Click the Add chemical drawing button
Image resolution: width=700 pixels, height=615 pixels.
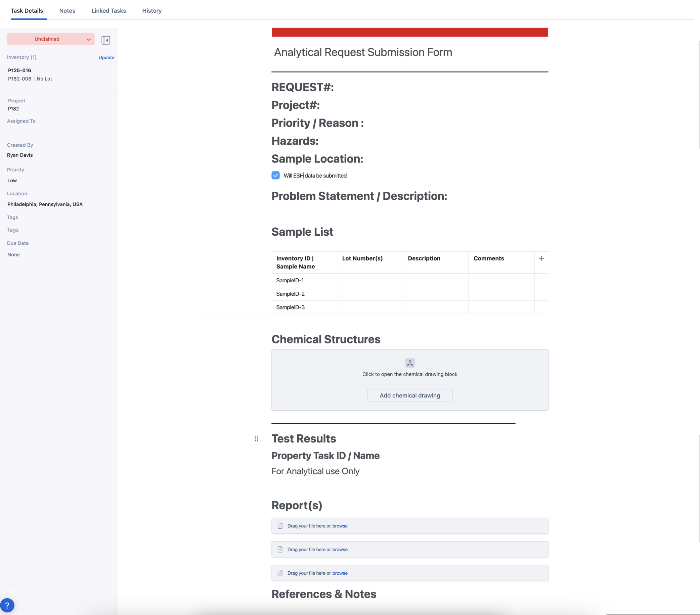tap(409, 395)
